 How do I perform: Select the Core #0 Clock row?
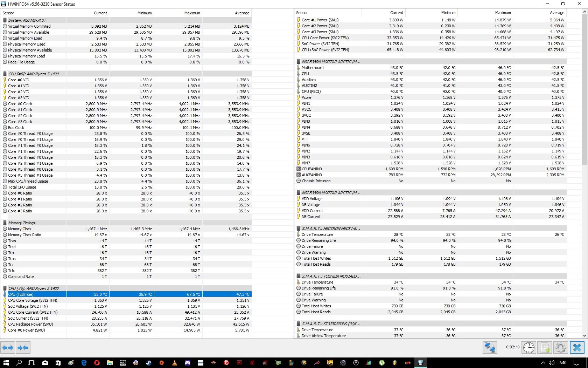click(x=126, y=104)
